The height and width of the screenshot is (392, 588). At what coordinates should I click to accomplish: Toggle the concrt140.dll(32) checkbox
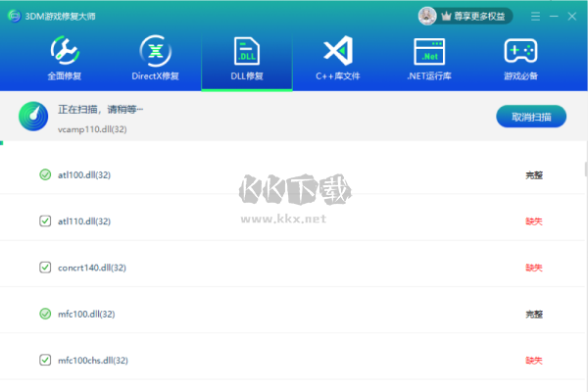tap(45, 268)
